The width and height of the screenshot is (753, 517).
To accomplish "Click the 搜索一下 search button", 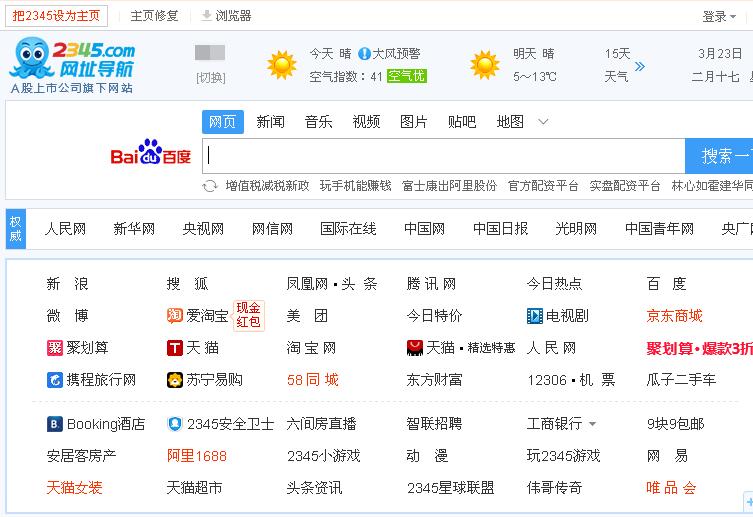I will [719, 156].
